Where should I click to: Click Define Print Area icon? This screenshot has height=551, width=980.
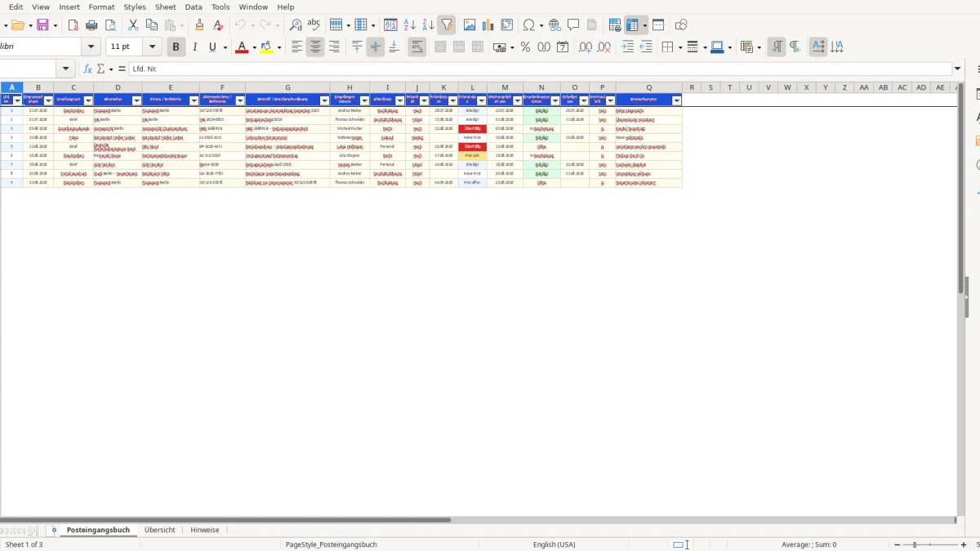pyautogui.click(x=615, y=25)
